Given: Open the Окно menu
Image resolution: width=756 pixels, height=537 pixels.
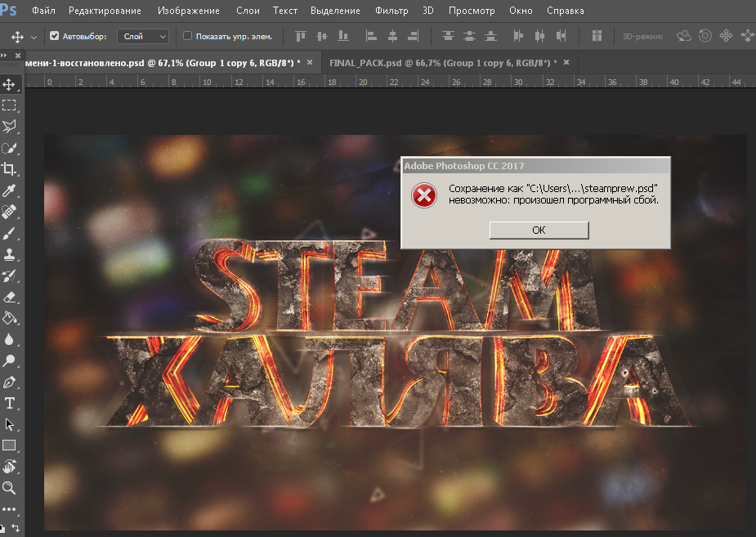Looking at the screenshot, I should coord(521,11).
